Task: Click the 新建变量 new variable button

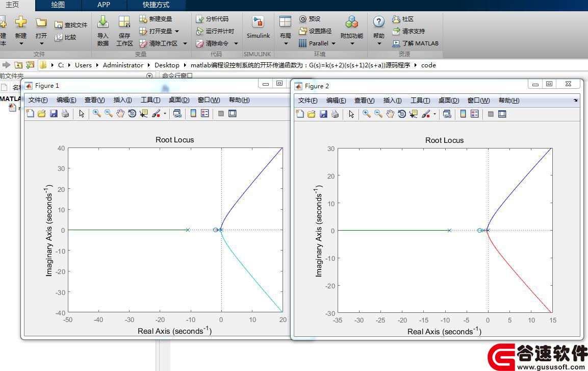Action: pos(156,19)
